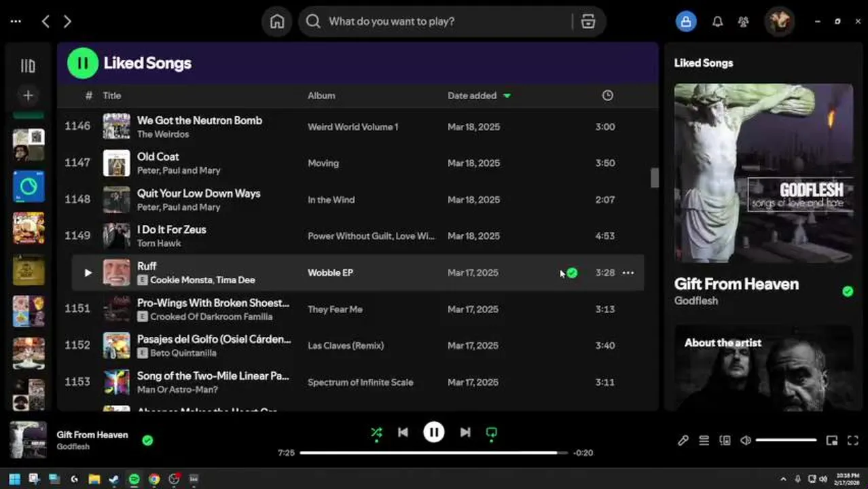Open the Queue icon
The height and width of the screenshot is (489, 868).
point(704,441)
